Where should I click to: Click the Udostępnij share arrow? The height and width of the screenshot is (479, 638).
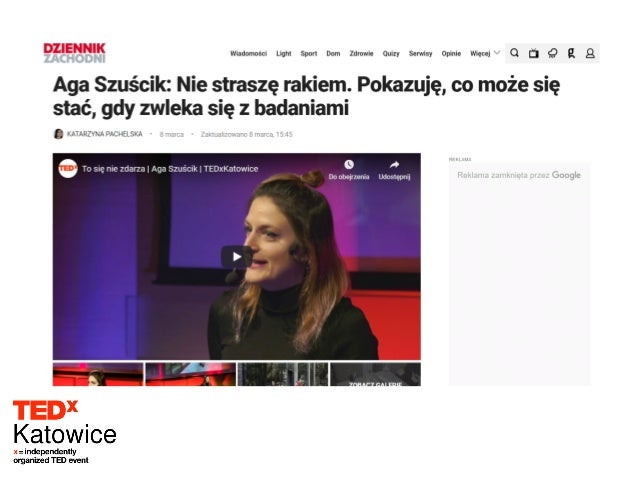coord(394,165)
